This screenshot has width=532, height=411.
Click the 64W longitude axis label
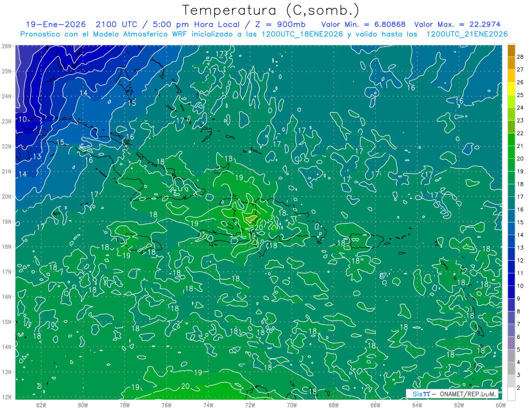[x=417, y=405]
